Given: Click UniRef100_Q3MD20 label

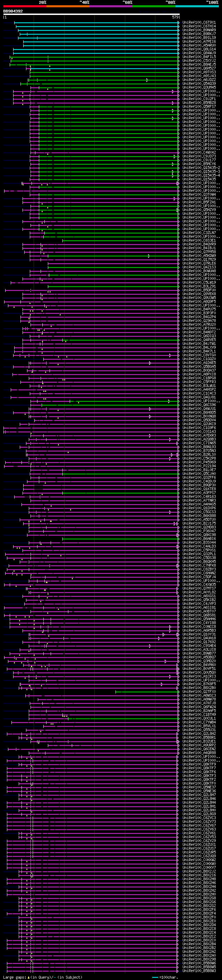Looking at the screenshot, I should [x=199, y=661].
